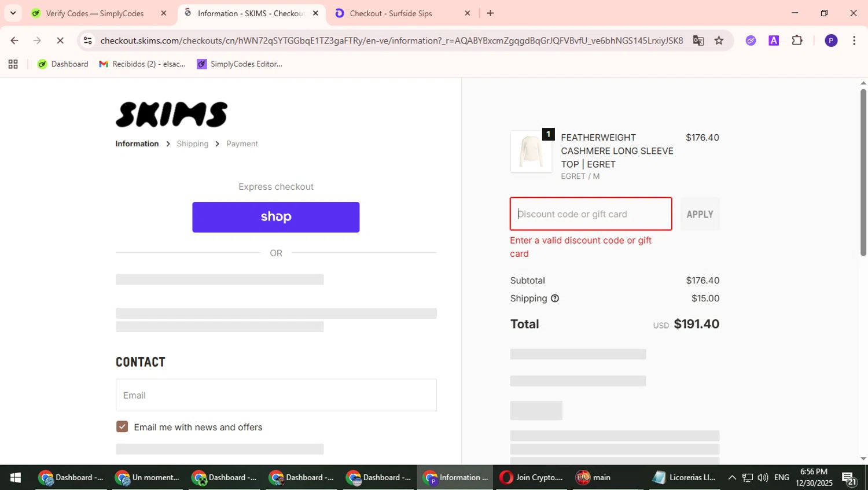Click the Shipping $15.00 value
The width and height of the screenshot is (868, 490).
(705, 299)
